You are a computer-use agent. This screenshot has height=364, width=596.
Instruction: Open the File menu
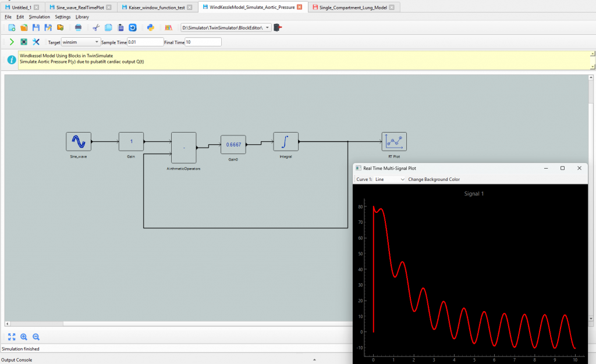pos(8,17)
